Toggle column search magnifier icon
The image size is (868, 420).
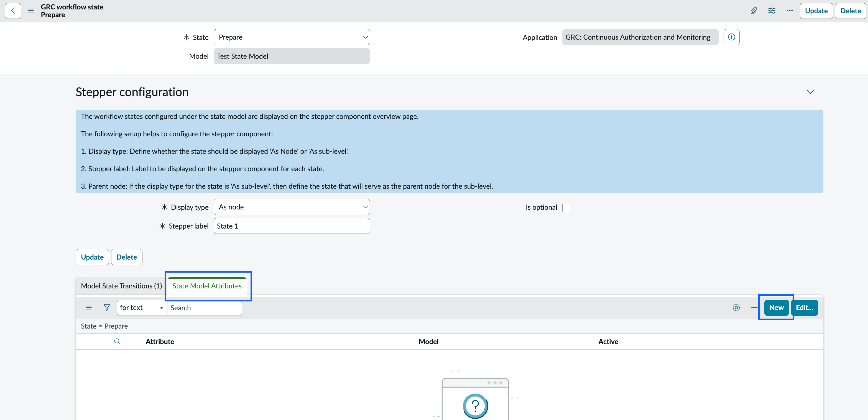coord(117,342)
